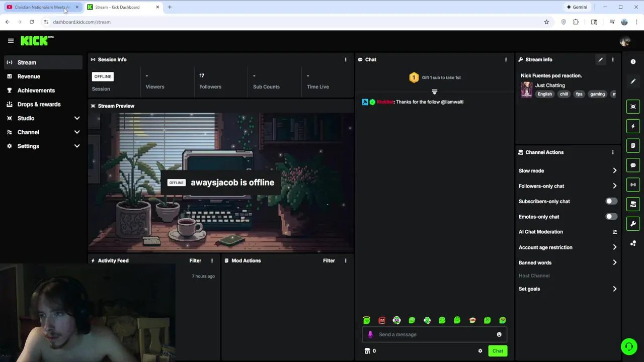
Task: Open the emoji picker in the message box
Action: click(499, 334)
